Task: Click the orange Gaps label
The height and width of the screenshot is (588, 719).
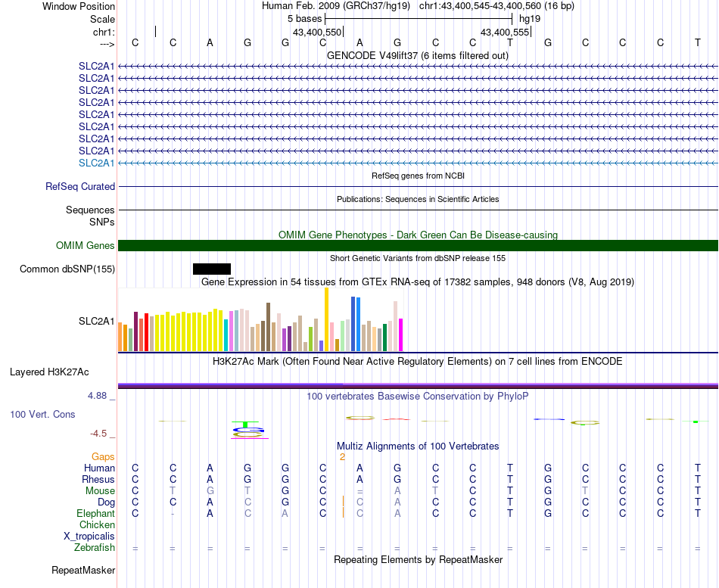Action: click(103, 456)
